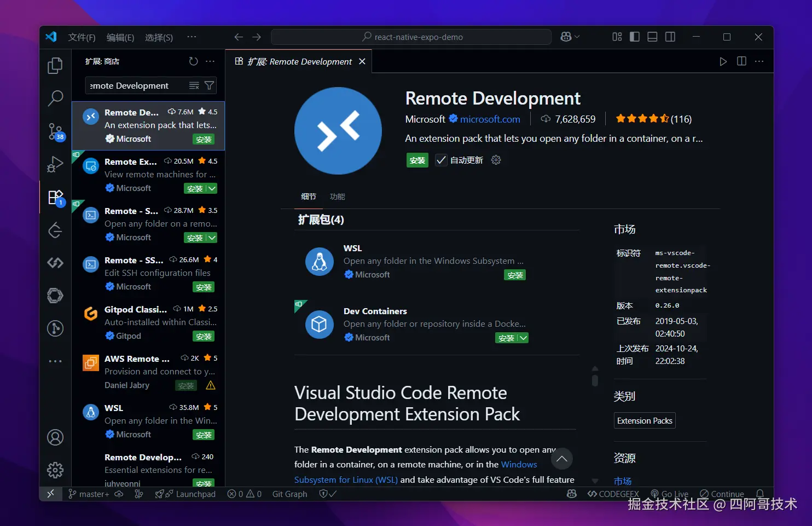The width and height of the screenshot is (812, 526).
Task: Show errors and warnings count panel
Action: pyautogui.click(x=245, y=494)
